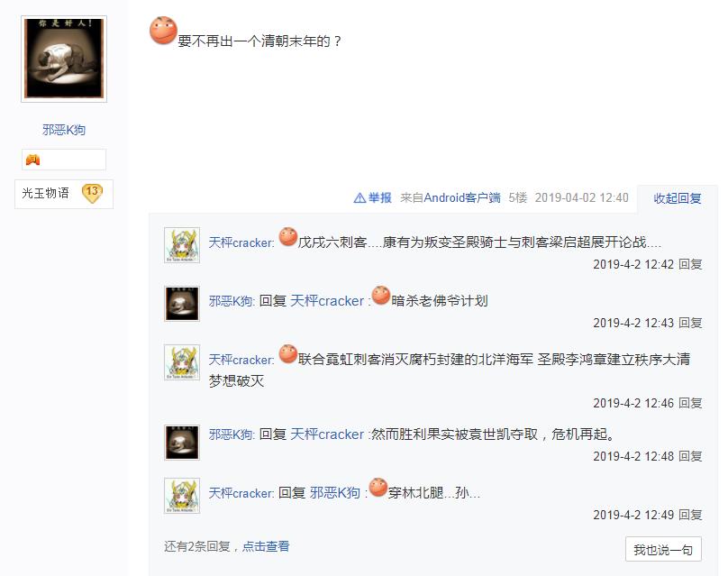
Task: Open the Android客户端 source link
Action: coord(462,198)
